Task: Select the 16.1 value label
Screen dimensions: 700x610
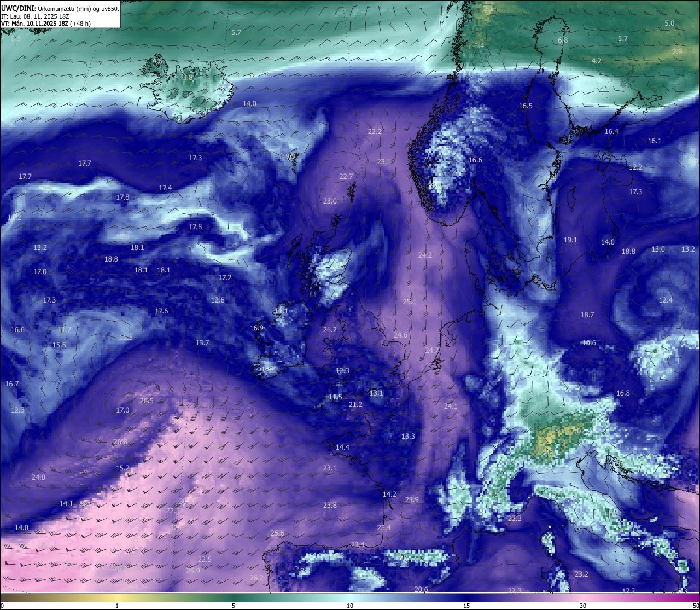Action: tap(655, 141)
